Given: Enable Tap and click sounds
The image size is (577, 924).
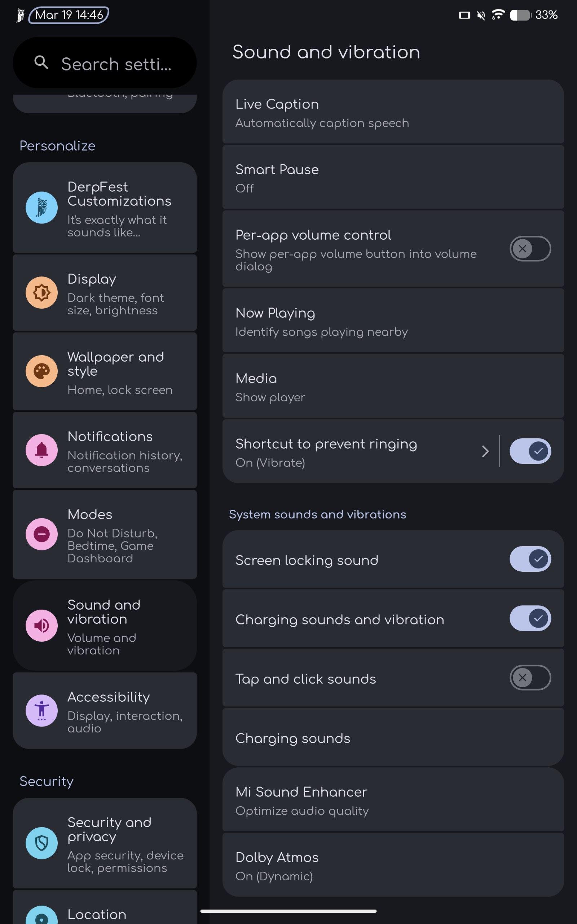Looking at the screenshot, I should tap(530, 678).
